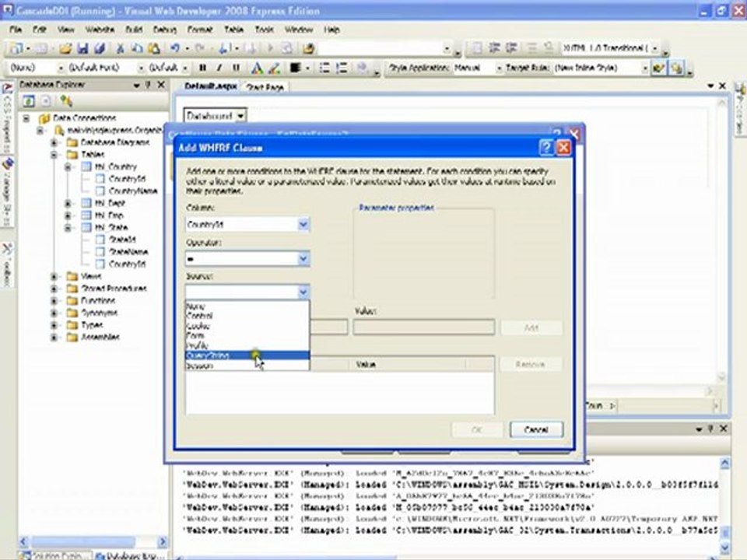Open the Website menu
This screenshot has width=747, height=560.
pos(100,30)
